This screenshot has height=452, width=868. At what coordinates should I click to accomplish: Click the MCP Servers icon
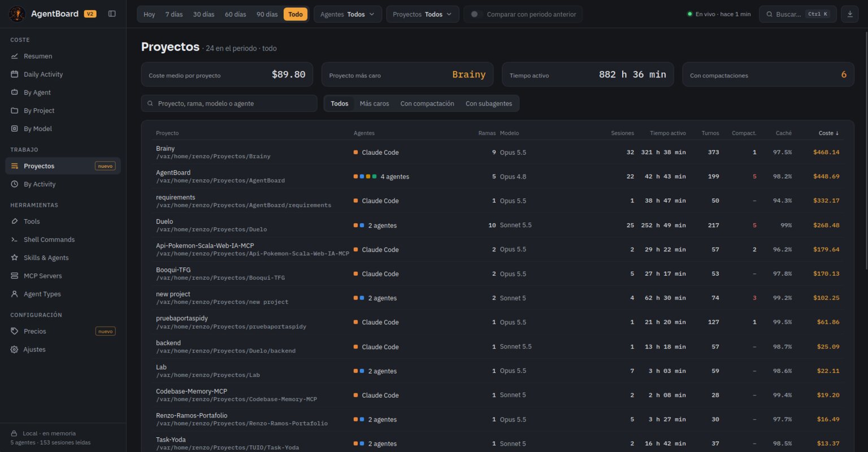pos(15,276)
